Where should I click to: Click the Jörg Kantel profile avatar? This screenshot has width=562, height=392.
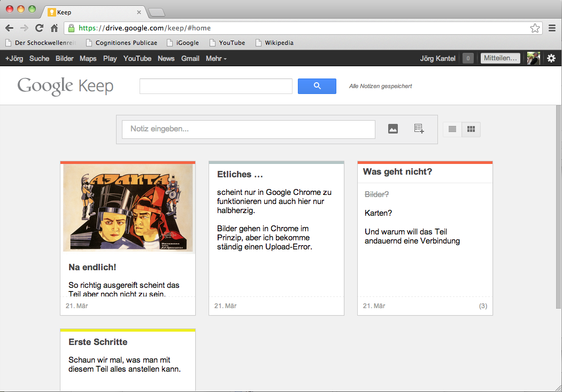pyautogui.click(x=533, y=58)
